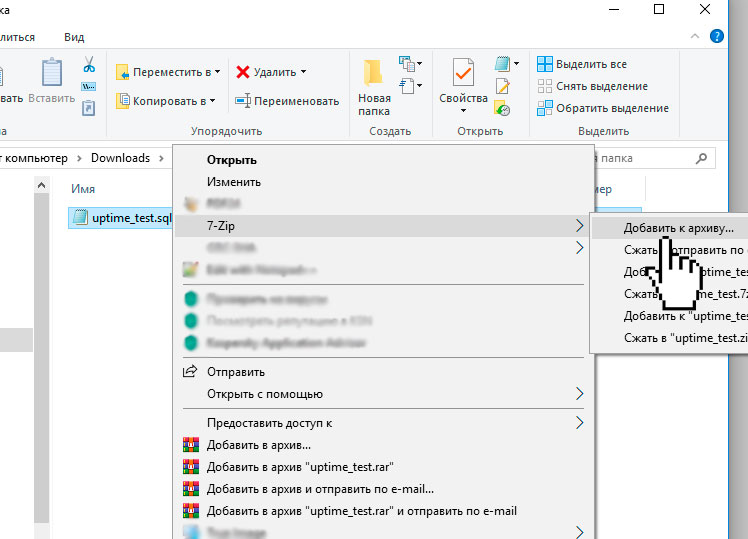Expand the Открыть с помощью submenu arrow

[579, 394]
